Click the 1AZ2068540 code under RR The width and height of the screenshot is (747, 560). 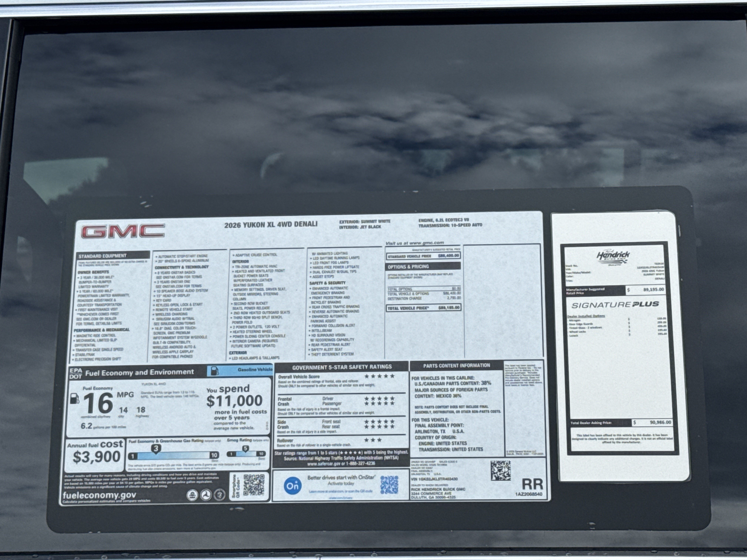click(x=529, y=494)
